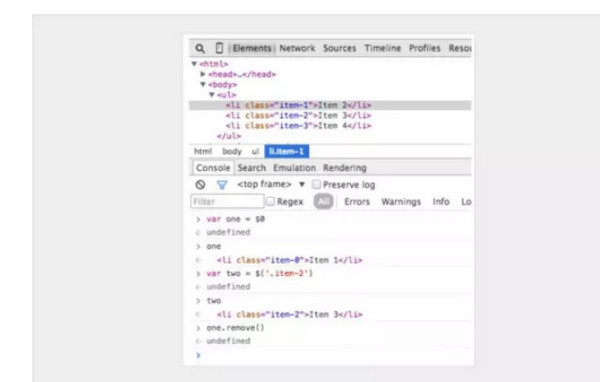Select the item-2 li element row
The width and height of the screenshot is (600, 382).
[330, 116]
